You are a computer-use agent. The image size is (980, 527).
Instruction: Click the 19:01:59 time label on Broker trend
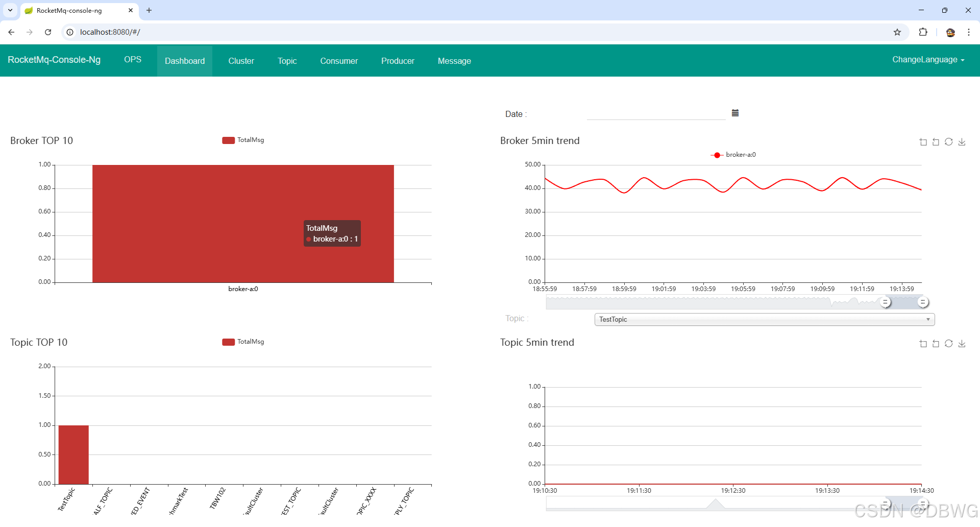(x=664, y=289)
